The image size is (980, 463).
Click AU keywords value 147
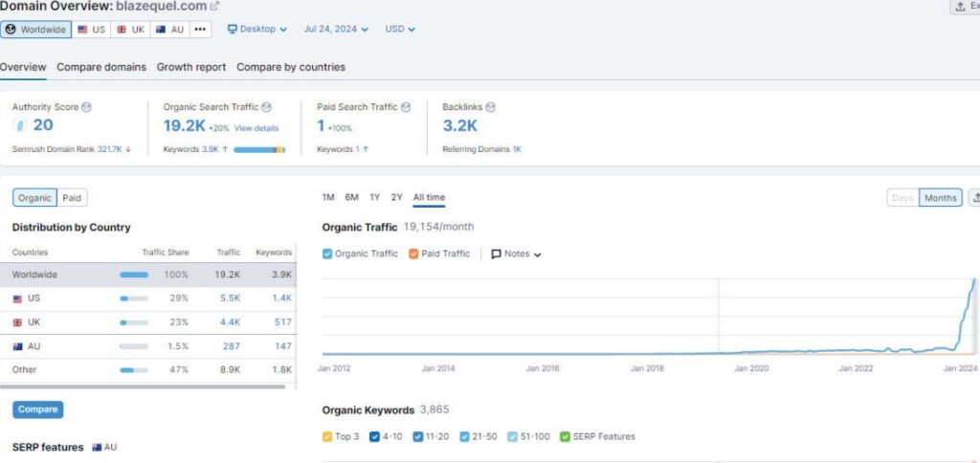coord(283,346)
